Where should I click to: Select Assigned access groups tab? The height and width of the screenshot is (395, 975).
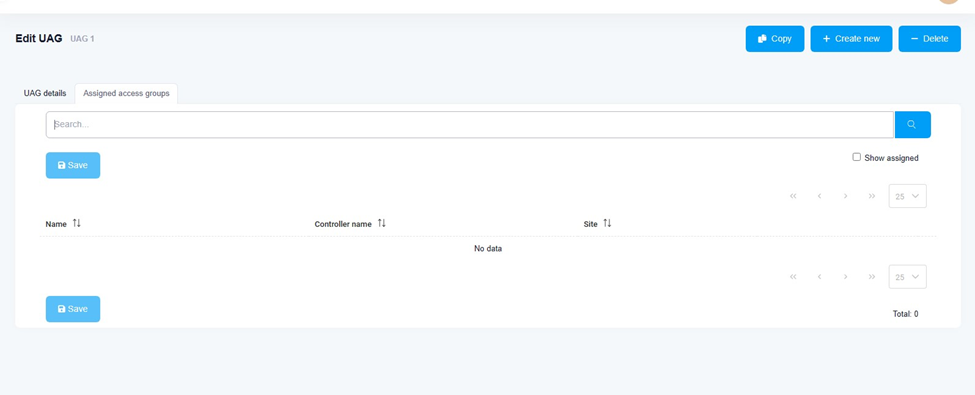click(x=126, y=93)
